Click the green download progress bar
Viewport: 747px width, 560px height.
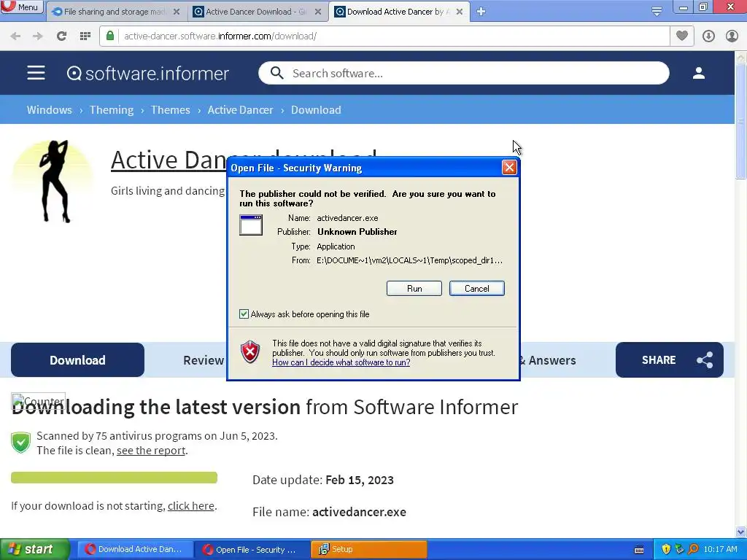click(114, 478)
